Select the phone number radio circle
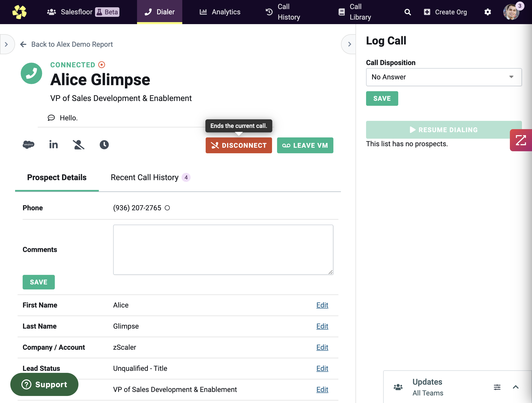The image size is (532, 403). (167, 208)
